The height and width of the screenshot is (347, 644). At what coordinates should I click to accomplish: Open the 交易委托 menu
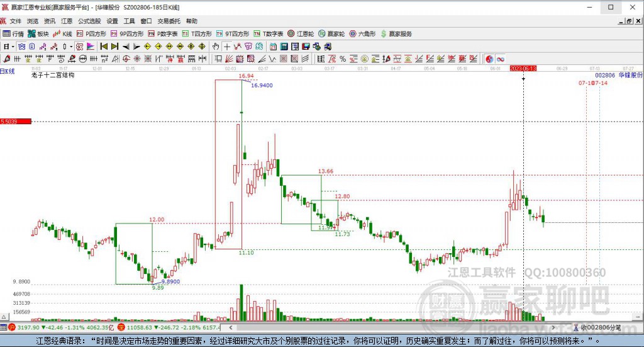[x=169, y=21]
